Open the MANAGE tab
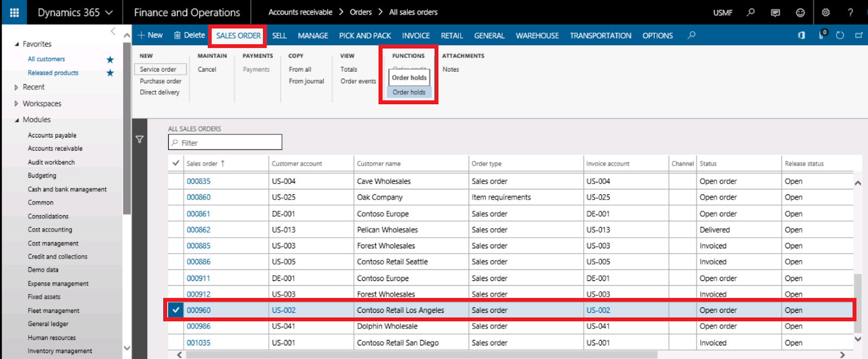The height and width of the screenshot is (359, 868). coord(313,35)
